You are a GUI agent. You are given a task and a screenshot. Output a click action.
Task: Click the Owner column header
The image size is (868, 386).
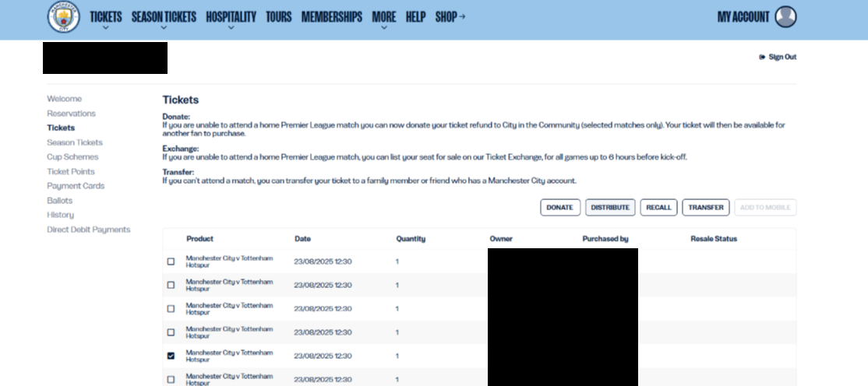pyautogui.click(x=501, y=239)
